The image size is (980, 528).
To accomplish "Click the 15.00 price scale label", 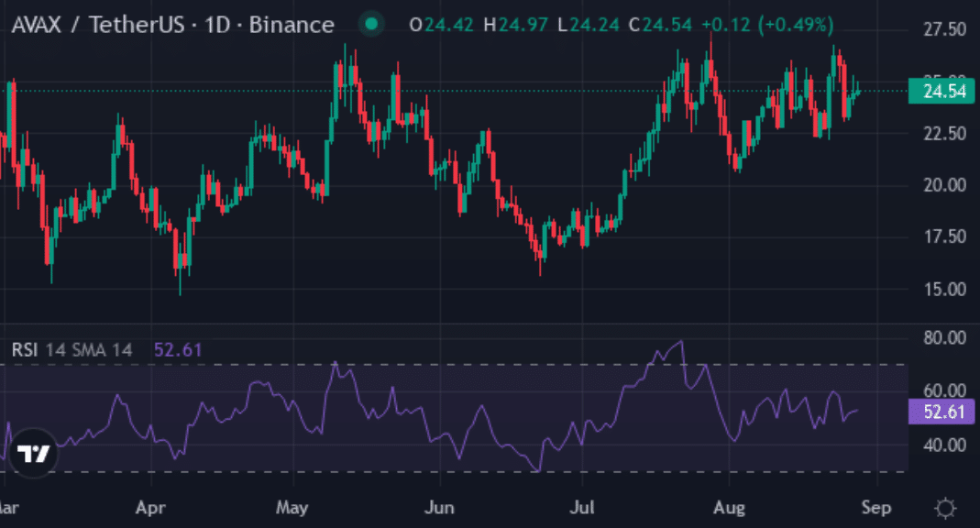I will pos(944,290).
